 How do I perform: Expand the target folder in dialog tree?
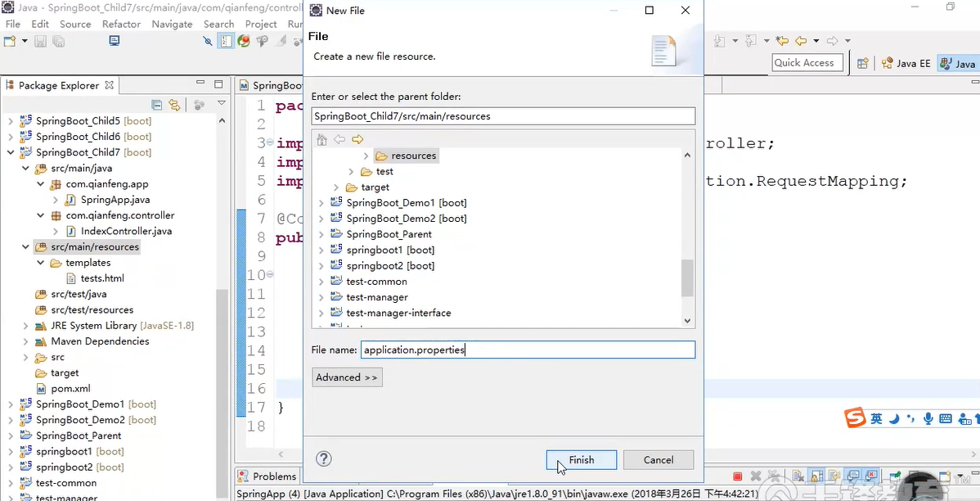pos(336,187)
